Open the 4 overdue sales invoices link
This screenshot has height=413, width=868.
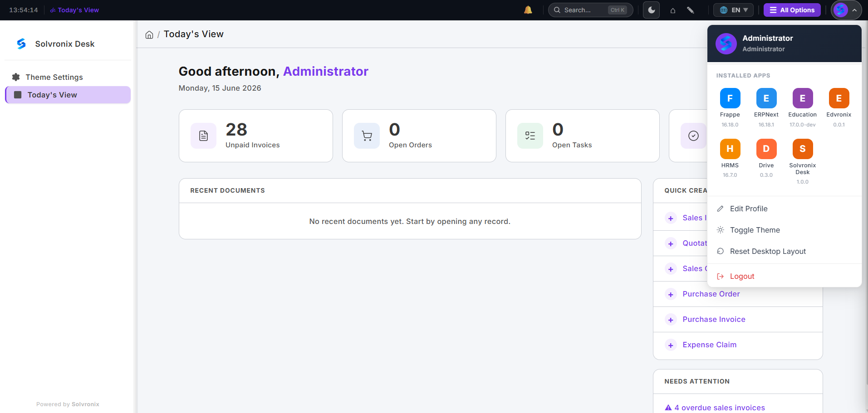click(719, 408)
